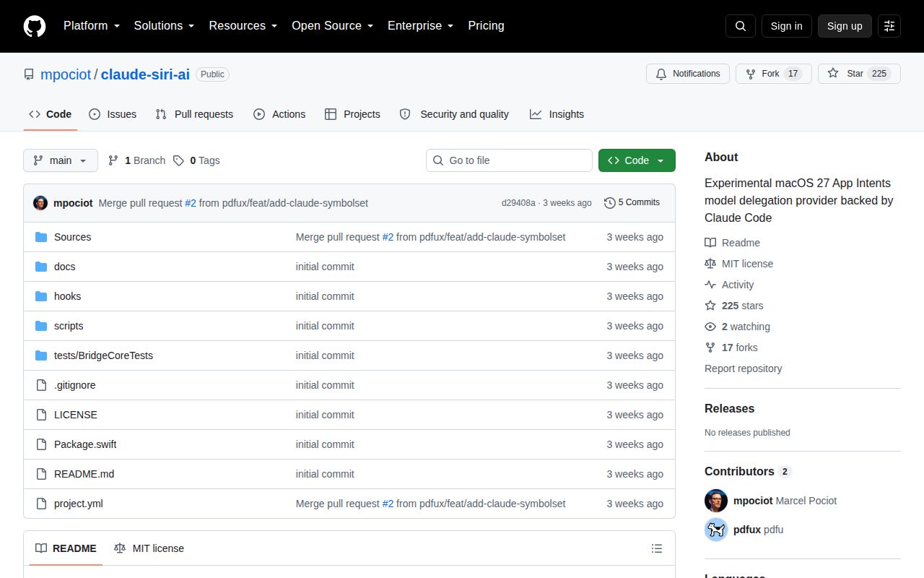This screenshot has height=578, width=924.
Task: Click the Sources folder icon
Action: coord(41,237)
